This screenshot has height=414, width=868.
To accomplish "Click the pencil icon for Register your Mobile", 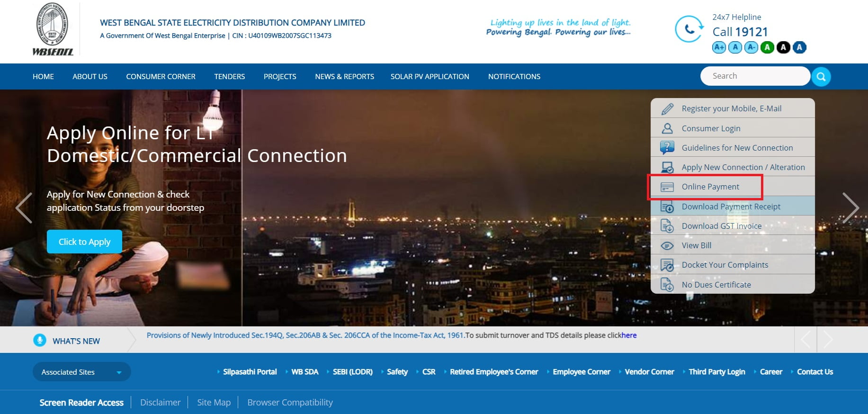I will (667, 109).
